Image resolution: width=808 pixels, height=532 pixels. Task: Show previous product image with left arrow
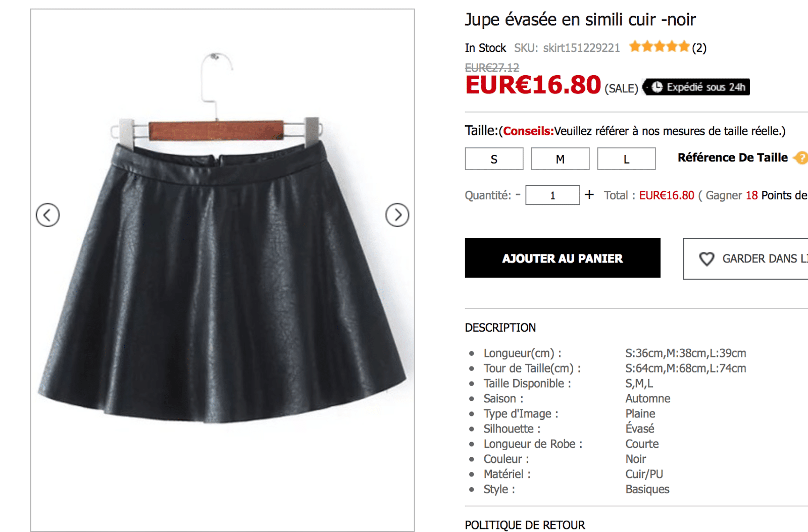click(x=47, y=215)
